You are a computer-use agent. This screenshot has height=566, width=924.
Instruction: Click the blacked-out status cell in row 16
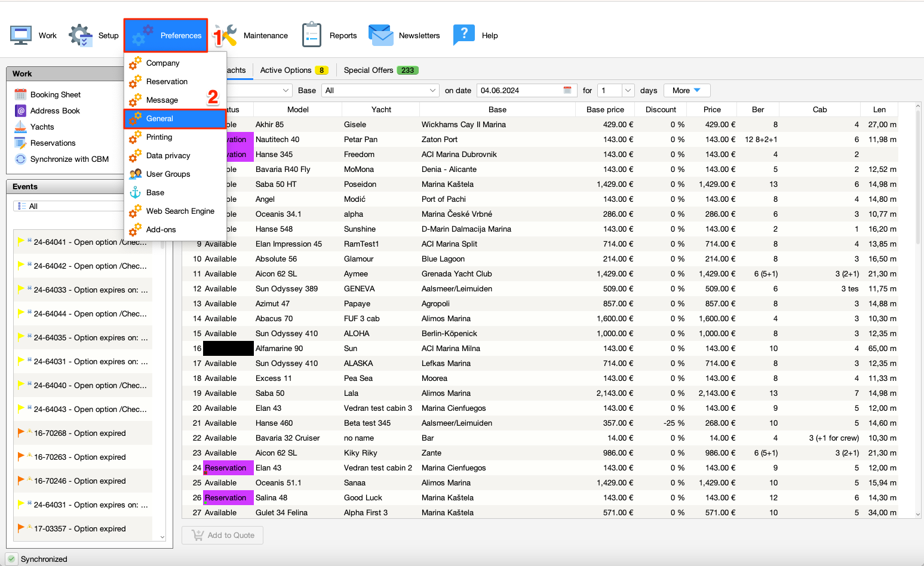click(228, 348)
